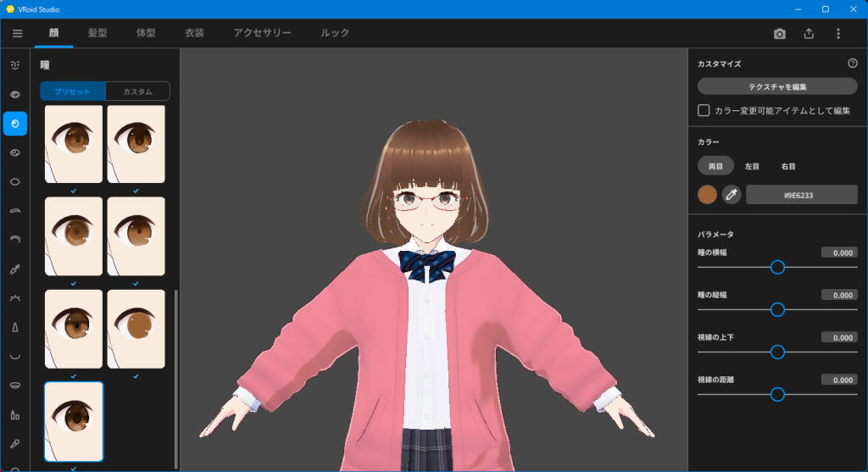Click the パラメータ section label
Image resolution: width=868 pixels, height=472 pixels.
[x=715, y=234]
